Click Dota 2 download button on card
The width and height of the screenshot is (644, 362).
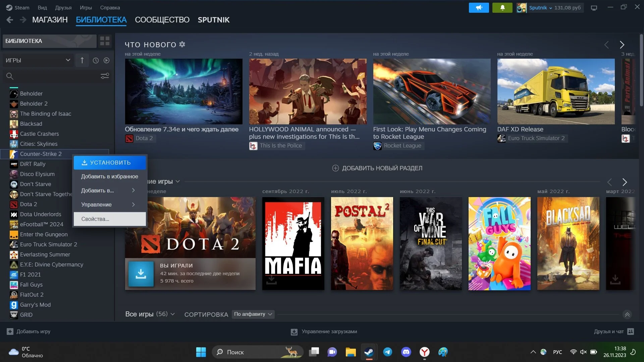[141, 274]
